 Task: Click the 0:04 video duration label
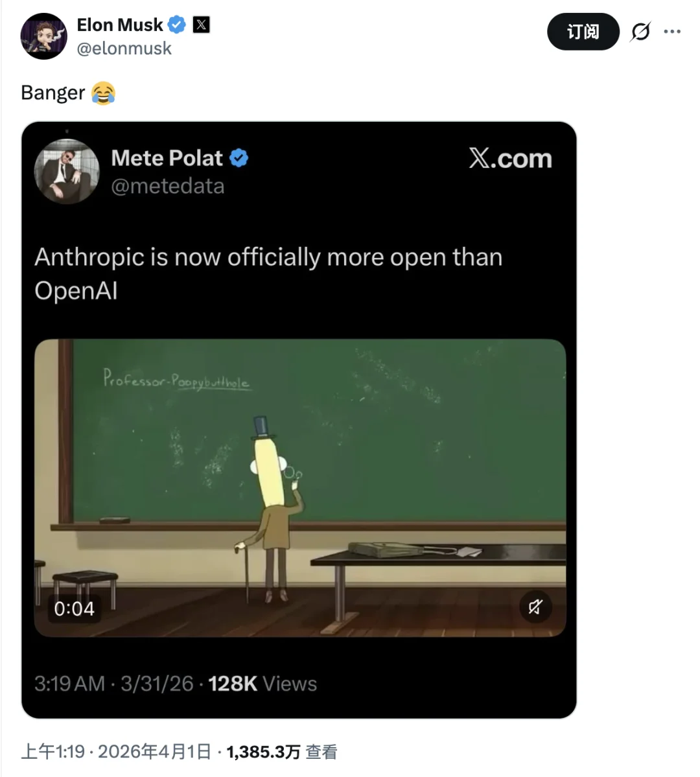click(x=74, y=609)
